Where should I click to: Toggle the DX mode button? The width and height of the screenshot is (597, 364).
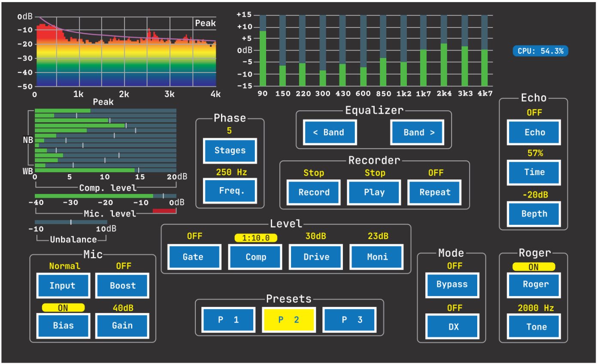click(x=452, y=327)
